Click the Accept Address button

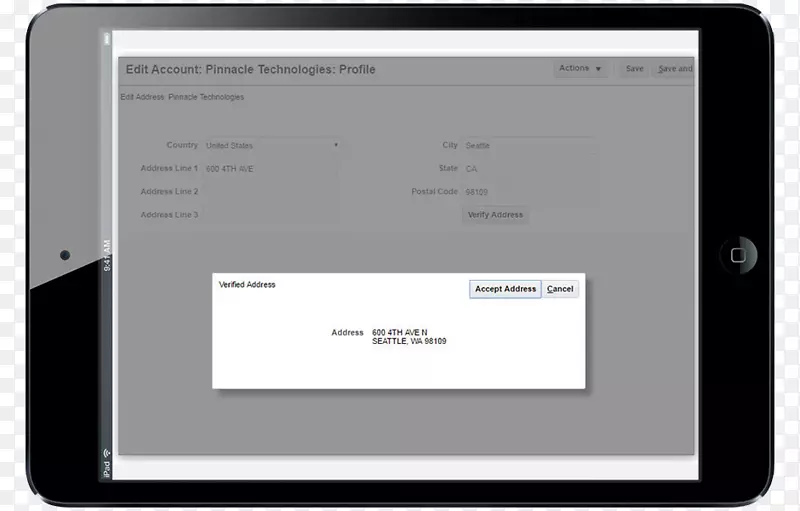click(505, 289)
